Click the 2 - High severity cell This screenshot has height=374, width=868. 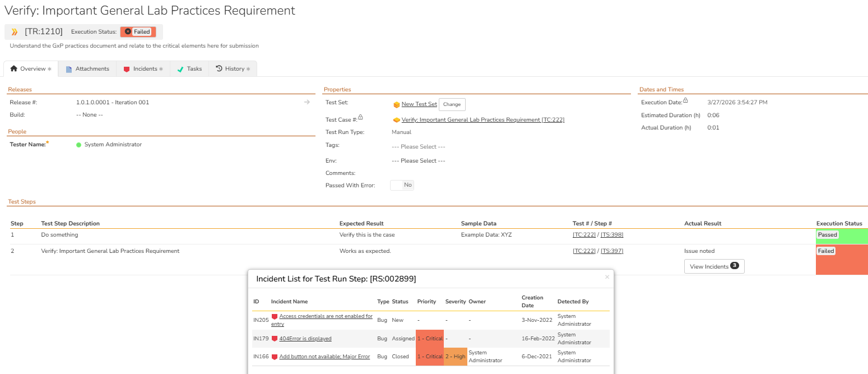(x=455, y=357)
